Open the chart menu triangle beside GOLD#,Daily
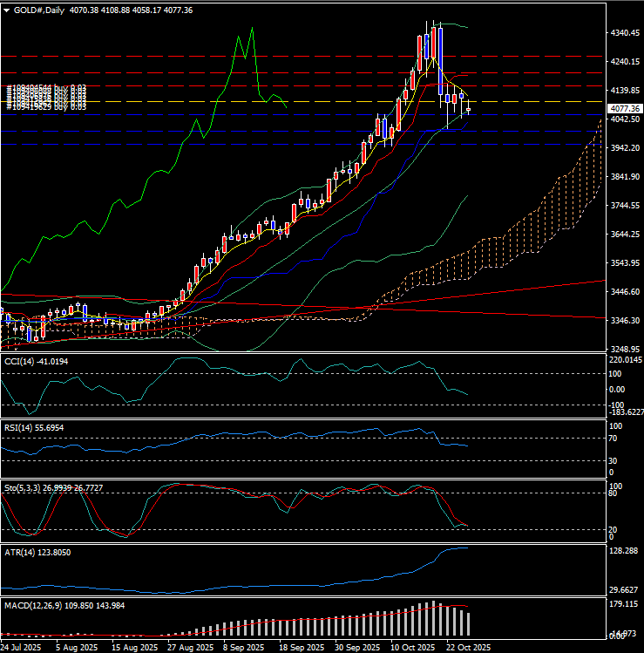Viewport: 644px width, 653px height. click(7, 10)
